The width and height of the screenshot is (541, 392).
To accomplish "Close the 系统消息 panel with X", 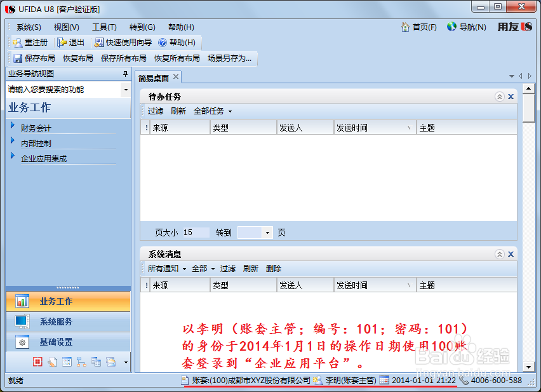I will click(511, 254).
